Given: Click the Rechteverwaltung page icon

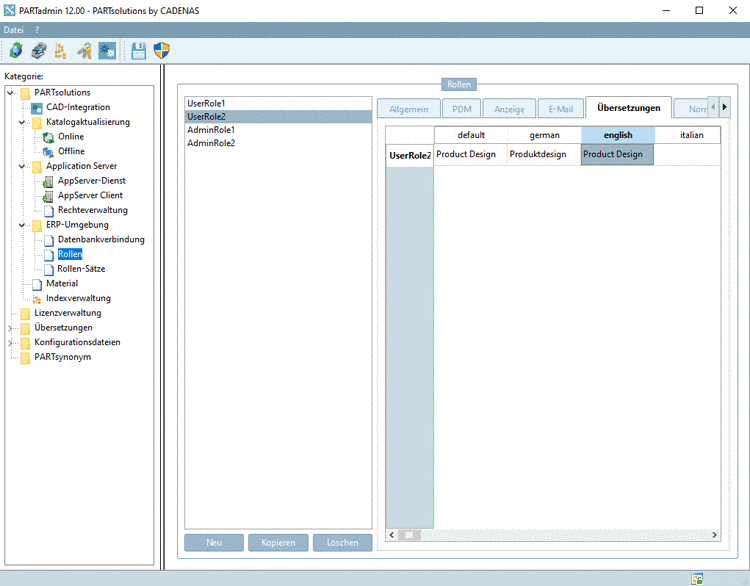Looking at the screenshot, I should pyautogui.click(x=49, y=211).
